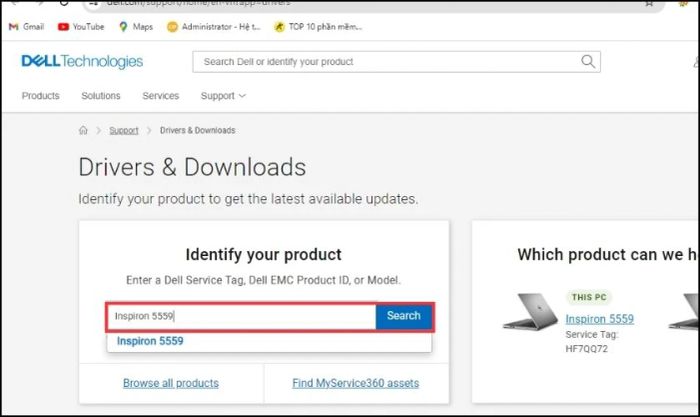Open Inspiron 5559 link under This PC
700x417 pixels.
coord(599,319)
